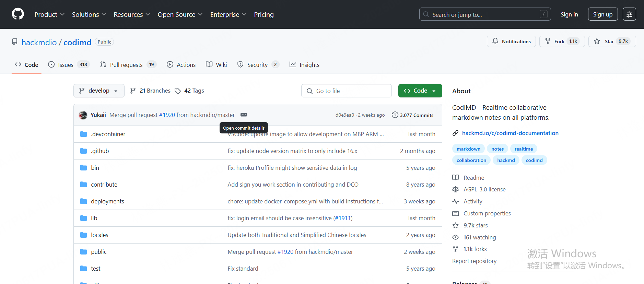This screenshot has width=644, height=284.
Task: Open the green Code dropdown
Action: pos(420,91)
